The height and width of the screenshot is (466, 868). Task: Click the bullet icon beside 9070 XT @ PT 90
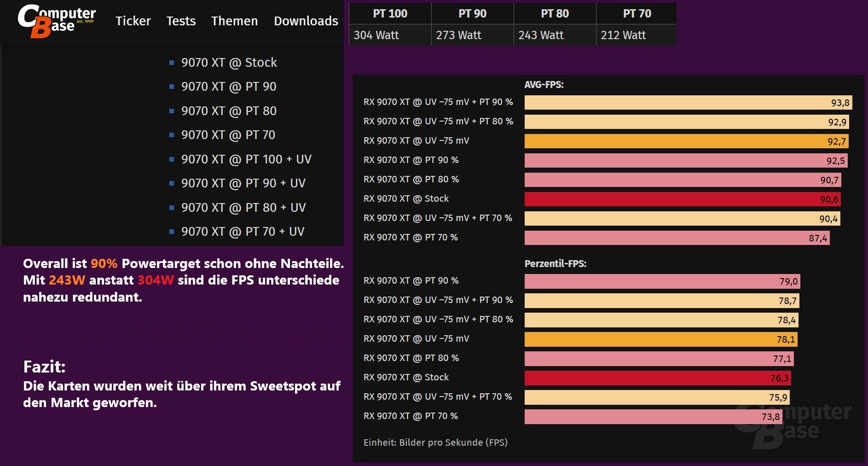172,87
